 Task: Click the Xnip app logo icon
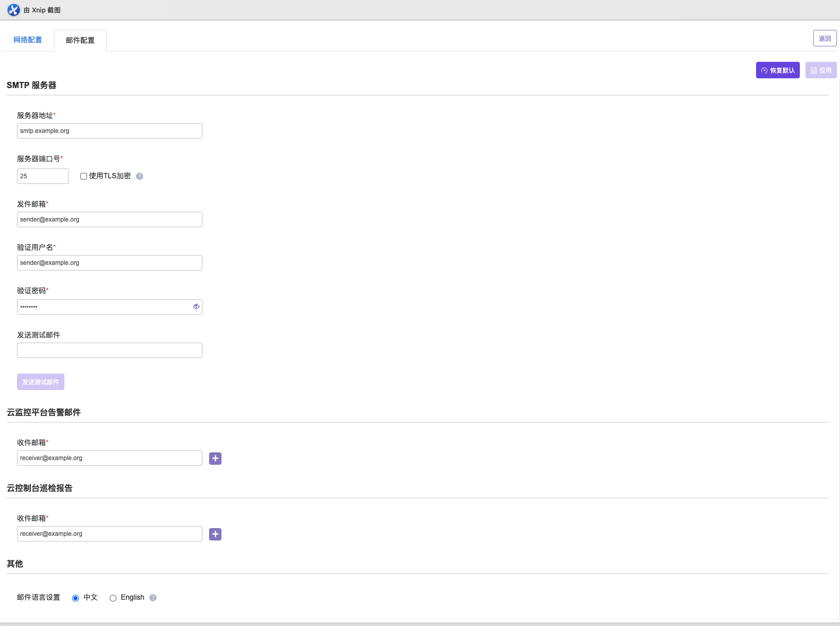pyautogui.click(x=13, y=10)
